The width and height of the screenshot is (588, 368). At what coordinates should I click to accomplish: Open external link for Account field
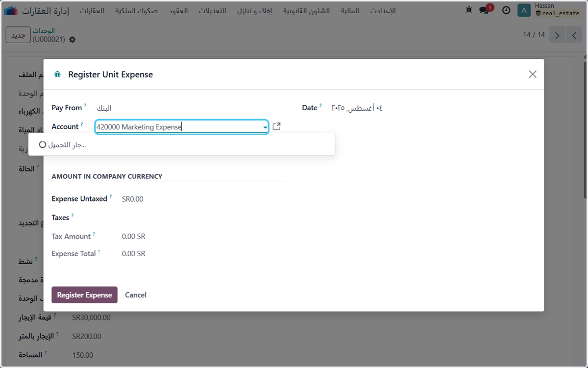(x=276, y=126)
